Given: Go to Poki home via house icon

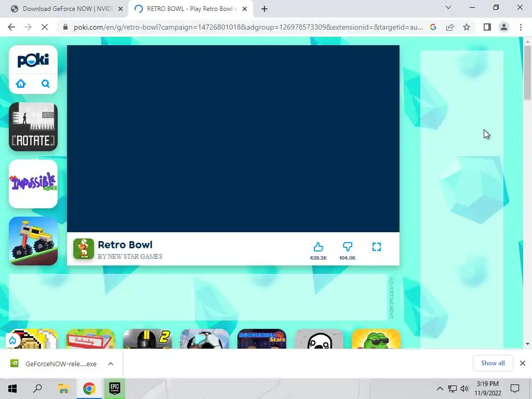Looking at the screenshot, I should pos(21,84).
